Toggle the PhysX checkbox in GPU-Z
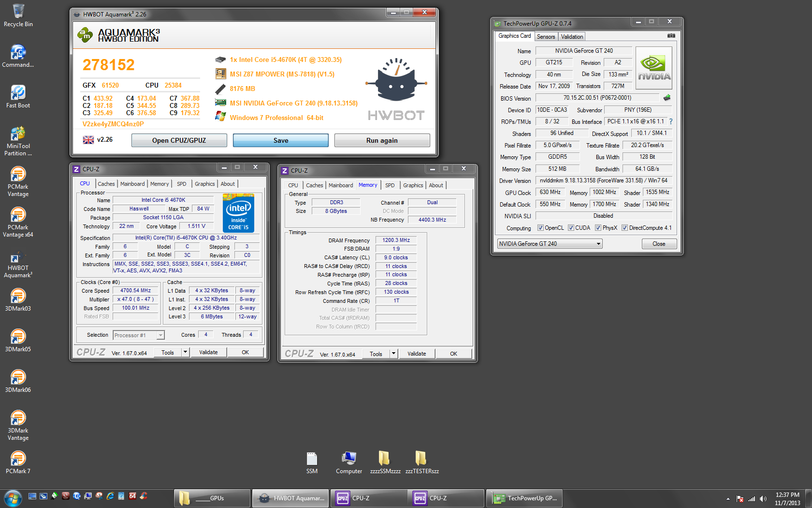This screenshot has height=508, width=812. tap(598, 228)
